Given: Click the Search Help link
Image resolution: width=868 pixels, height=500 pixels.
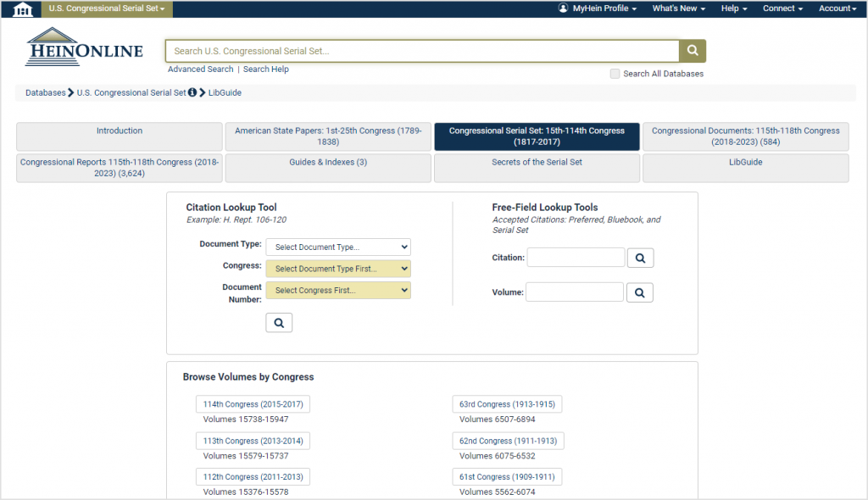Looking at the screenshot, I should click(x=265, y=69).
